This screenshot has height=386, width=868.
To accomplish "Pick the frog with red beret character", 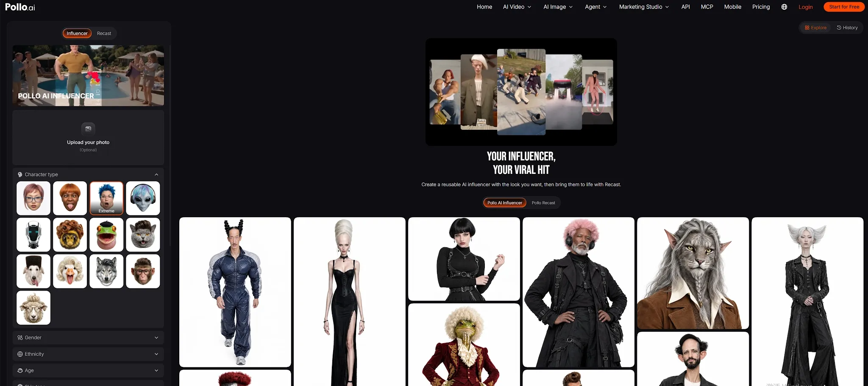I will tap(106, 235).
